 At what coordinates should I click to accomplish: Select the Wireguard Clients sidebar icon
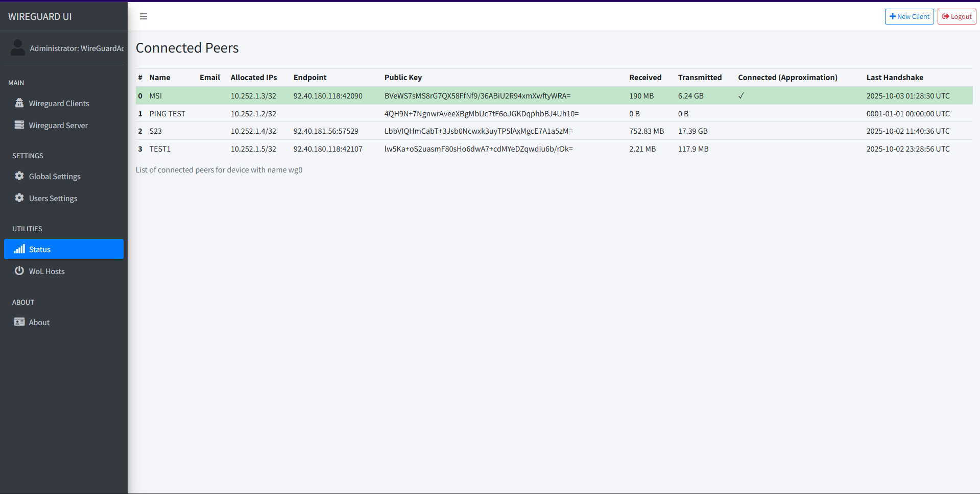coord(19,103)
